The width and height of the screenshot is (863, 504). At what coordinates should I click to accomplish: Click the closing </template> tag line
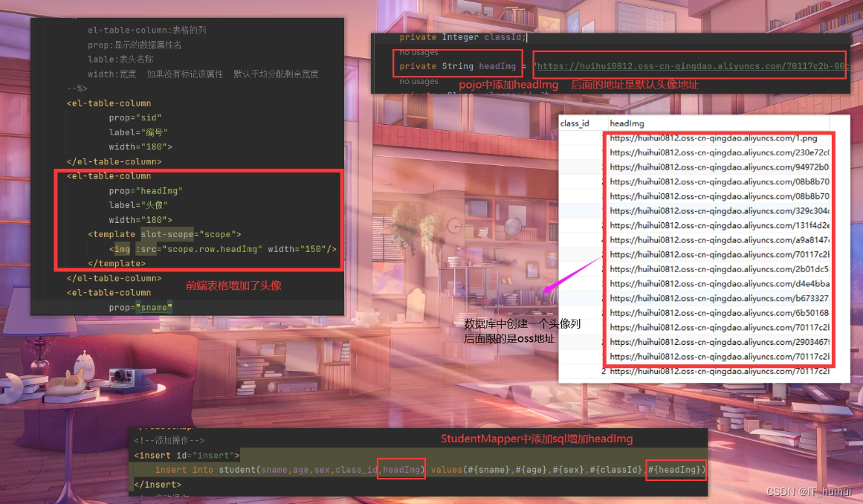tap(117, 264)
